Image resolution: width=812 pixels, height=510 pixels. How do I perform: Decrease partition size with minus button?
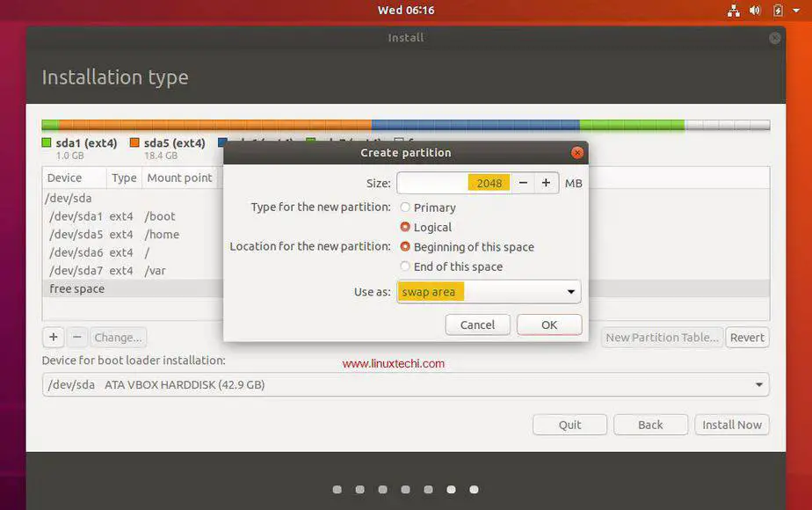tap(523, 183)
